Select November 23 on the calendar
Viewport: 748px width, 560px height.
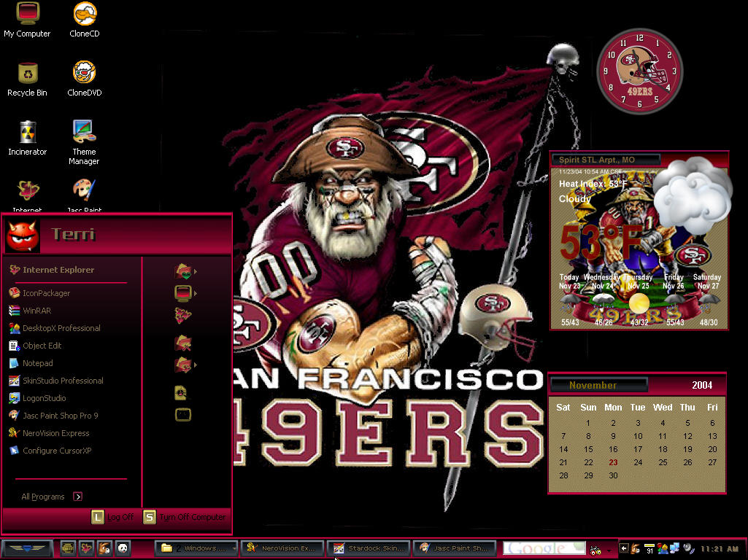pyautogui.click(x=613, y=462)
